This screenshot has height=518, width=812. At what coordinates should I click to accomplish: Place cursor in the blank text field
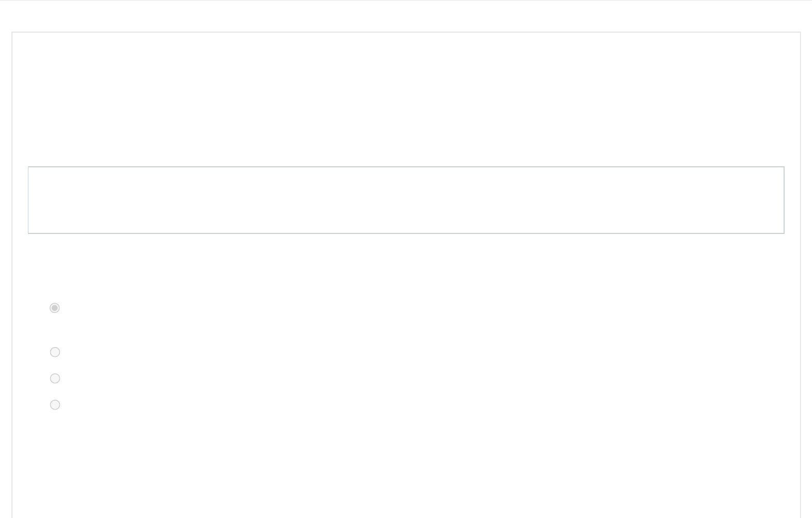click(406, 200)
